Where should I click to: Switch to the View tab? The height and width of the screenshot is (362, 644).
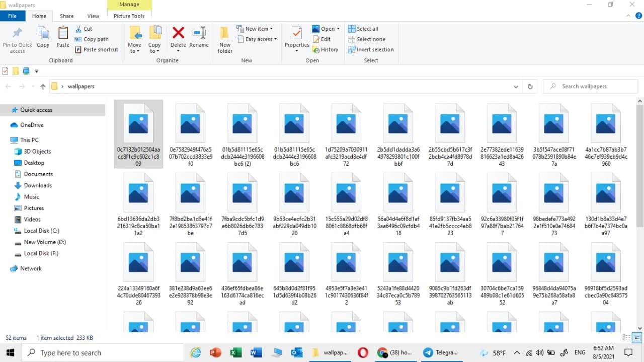point(93,16)
